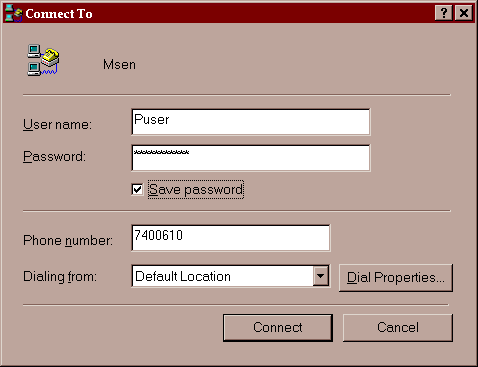Click the Phone number label
Screen dimensions: 478x367
tap(68, 241)
